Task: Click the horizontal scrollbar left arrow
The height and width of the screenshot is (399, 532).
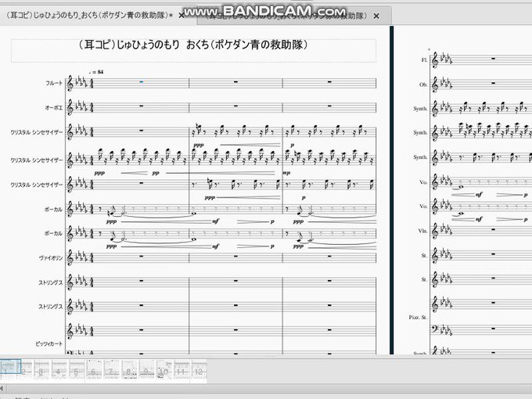Action: pyautogui.click(x=2, y=388)
